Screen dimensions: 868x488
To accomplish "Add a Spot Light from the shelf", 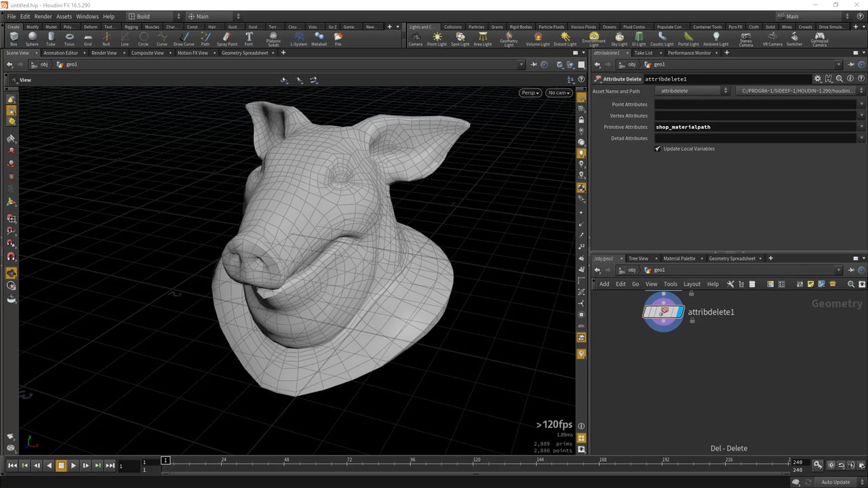I will (460, 39).
